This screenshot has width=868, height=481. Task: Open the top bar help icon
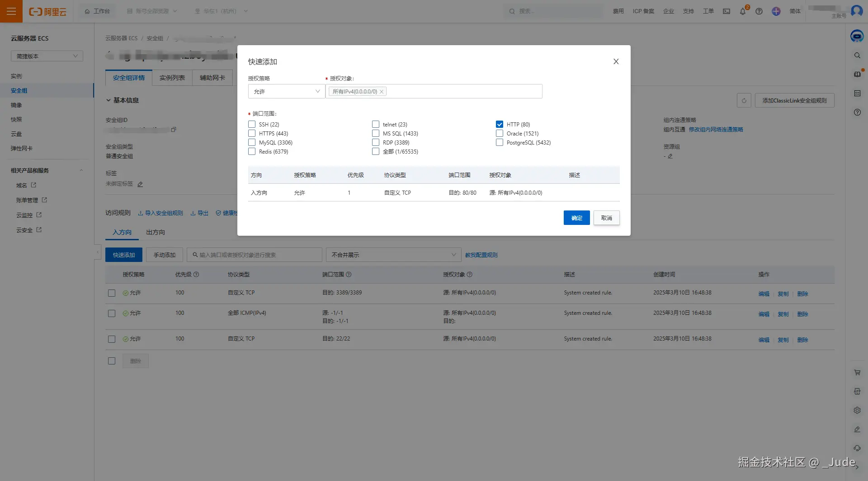759,11
